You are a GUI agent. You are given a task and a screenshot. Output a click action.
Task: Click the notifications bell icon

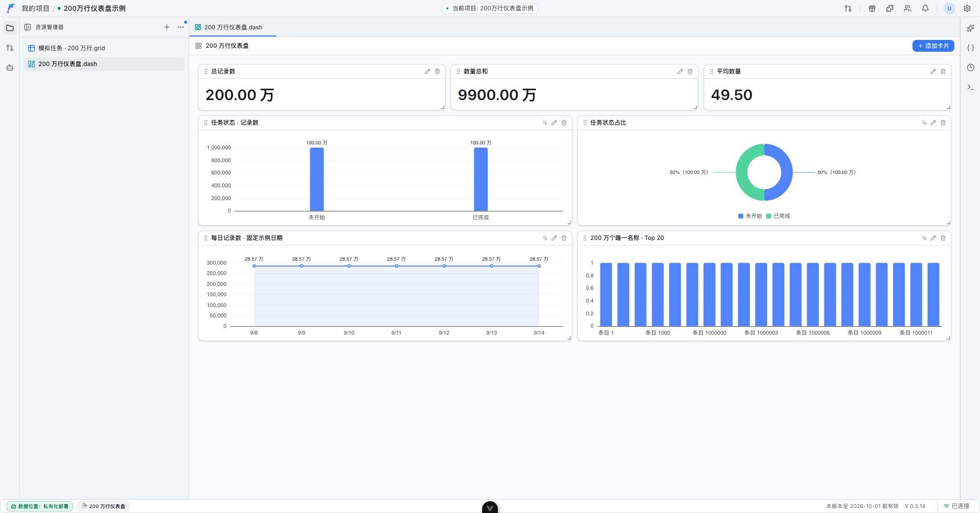pyautogui.click(x=925, y=8)
